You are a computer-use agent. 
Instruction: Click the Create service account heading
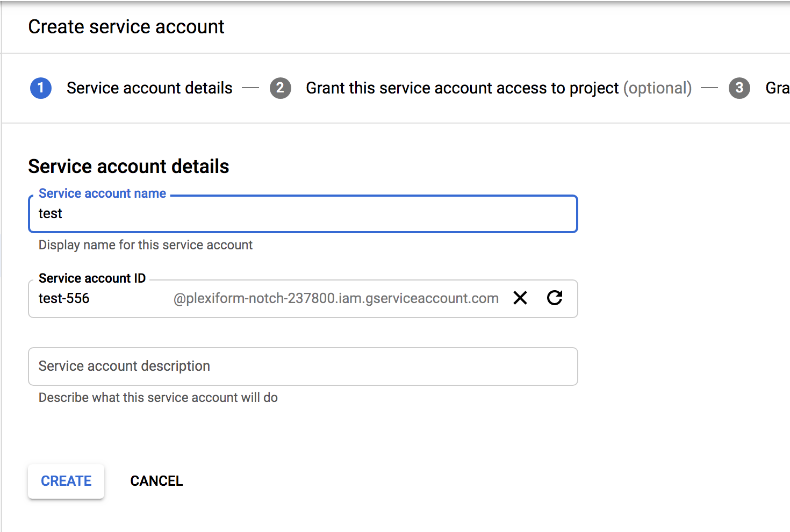[126, 26]
